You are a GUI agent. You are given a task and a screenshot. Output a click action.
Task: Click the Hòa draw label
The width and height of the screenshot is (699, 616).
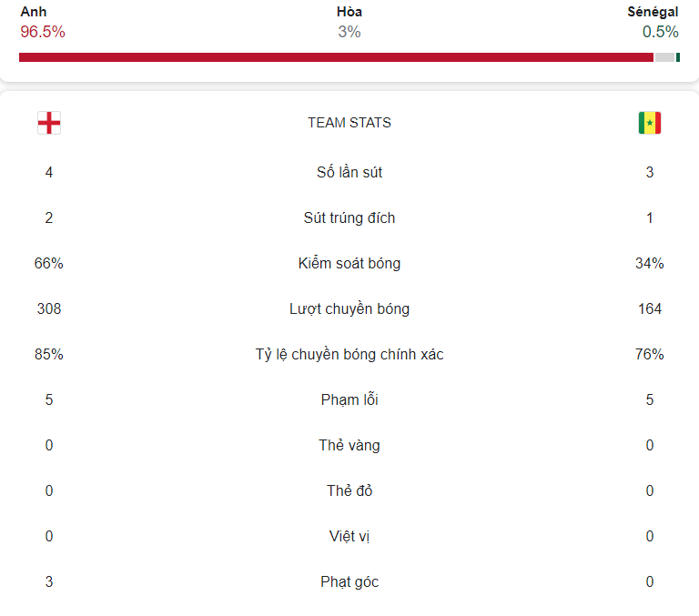[349, 12]
